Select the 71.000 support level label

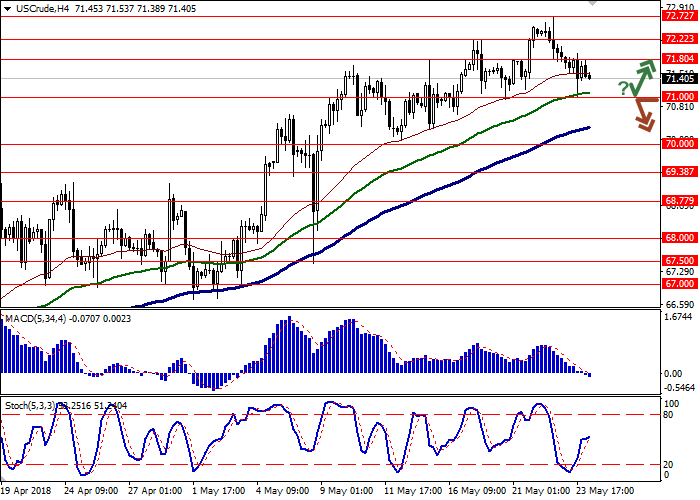[679, 96]
